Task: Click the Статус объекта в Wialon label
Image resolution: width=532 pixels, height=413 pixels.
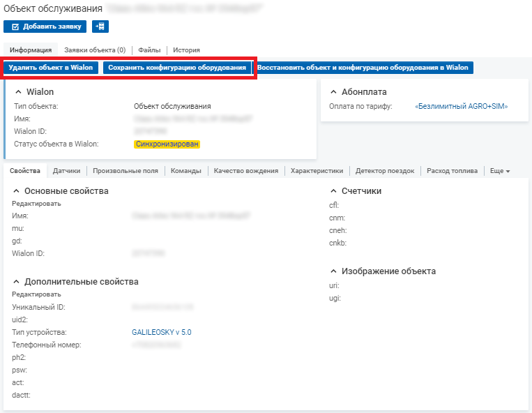Action: click(x=56, y=144)
